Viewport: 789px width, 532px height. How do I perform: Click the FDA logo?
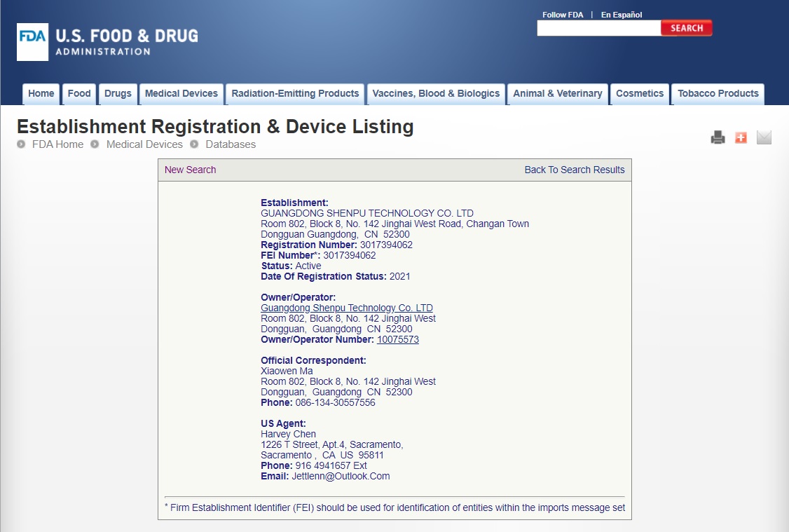coord(33,42)
